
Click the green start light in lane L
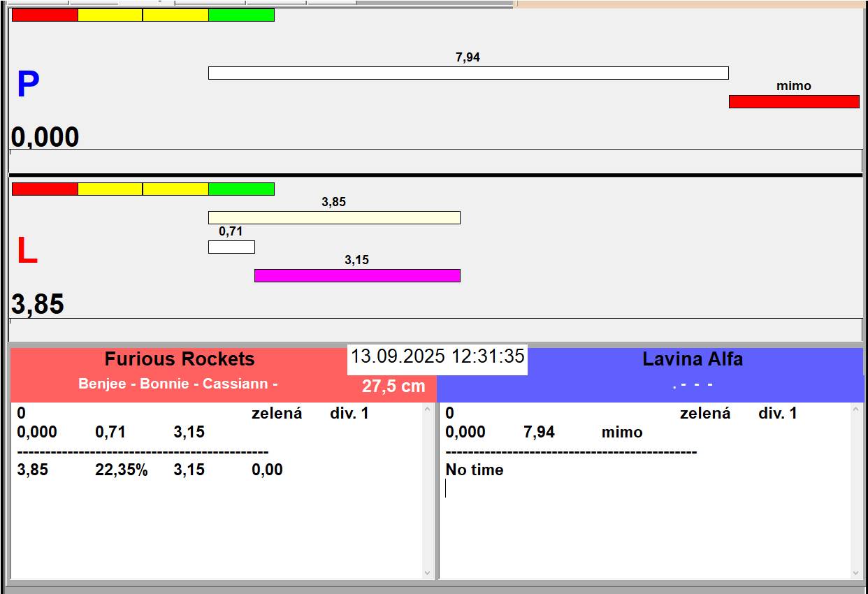pyautogui.click(x=241, y=189)
